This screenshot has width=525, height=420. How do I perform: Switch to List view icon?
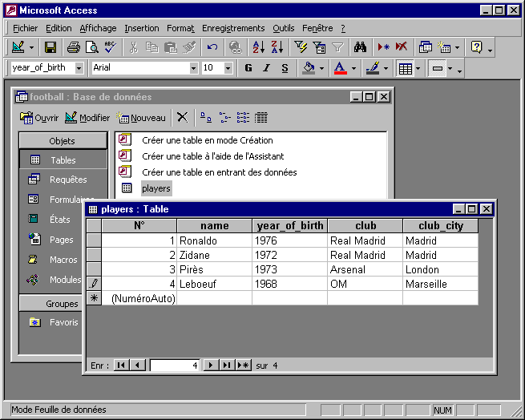point(243,117)
